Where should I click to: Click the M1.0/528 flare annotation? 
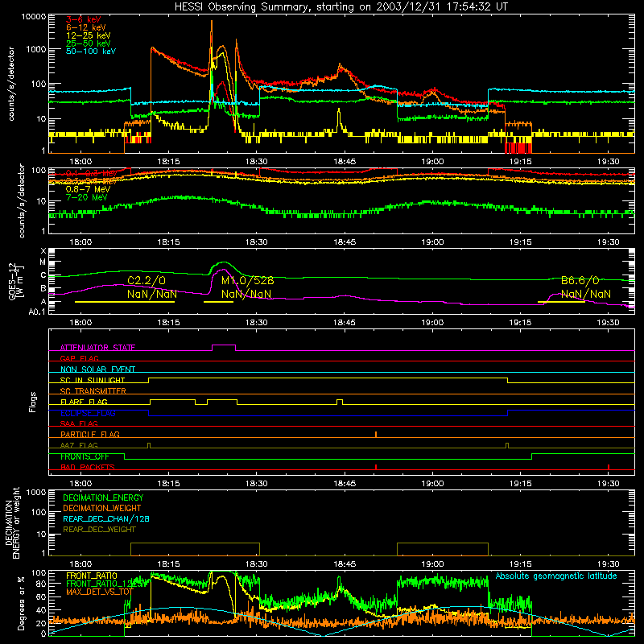coord(248,280)
